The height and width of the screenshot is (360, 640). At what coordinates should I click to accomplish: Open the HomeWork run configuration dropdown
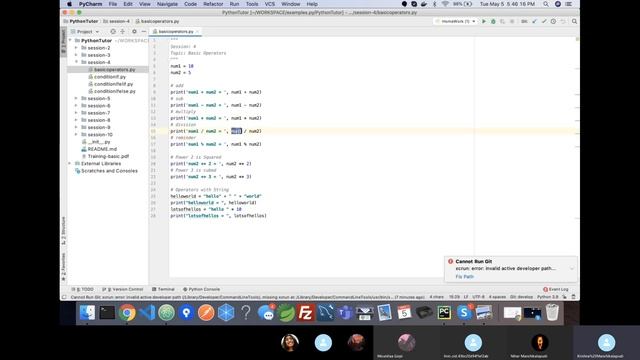tap(456, 21)
